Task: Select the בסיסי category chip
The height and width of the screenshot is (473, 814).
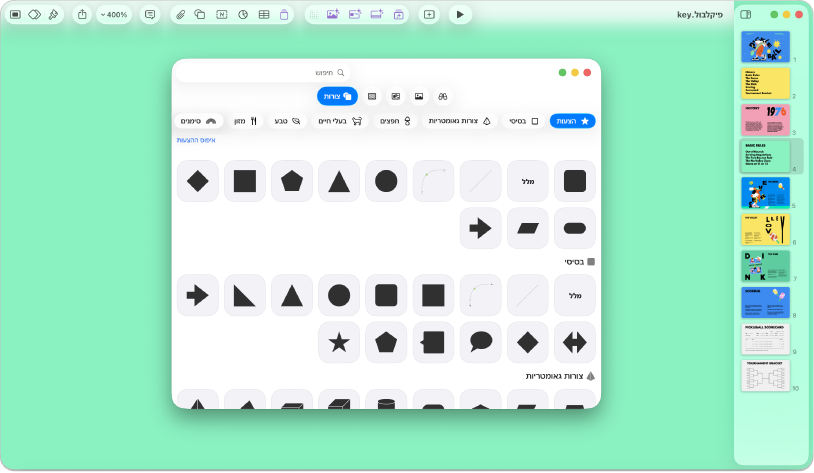Action: (524, 121)
